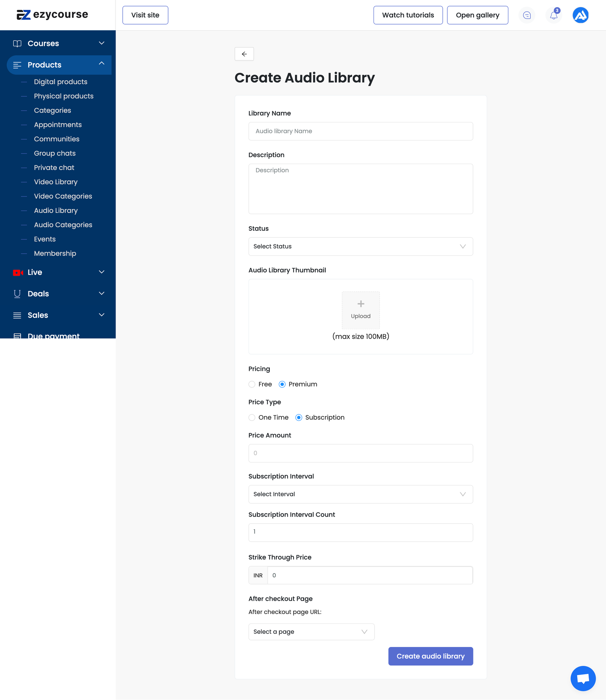
Task: Click the ezycourse logo
Action: pyautogui.click(x=52, y=15)
